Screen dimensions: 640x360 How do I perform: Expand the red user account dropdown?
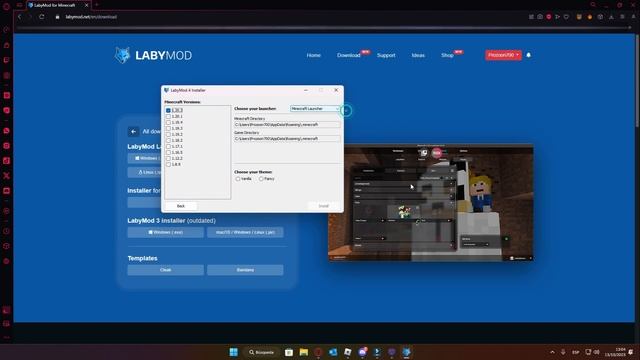[x=503, y=55]
